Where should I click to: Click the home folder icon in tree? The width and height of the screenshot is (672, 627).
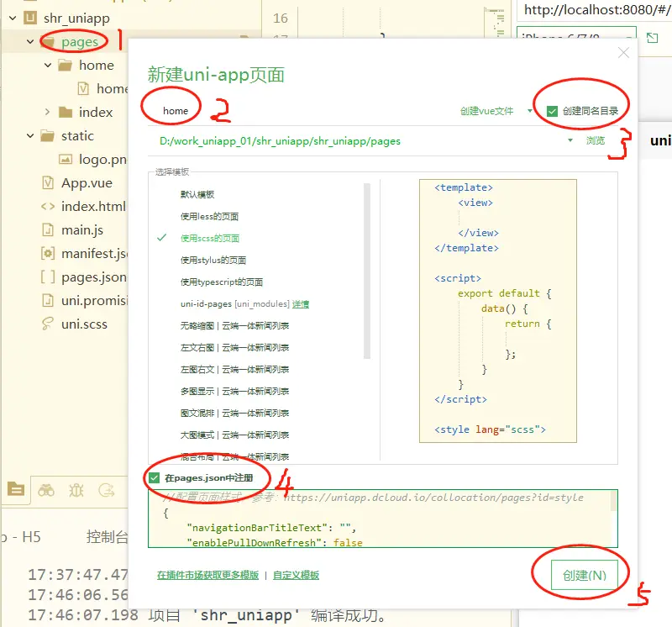[x=66, y=66]
